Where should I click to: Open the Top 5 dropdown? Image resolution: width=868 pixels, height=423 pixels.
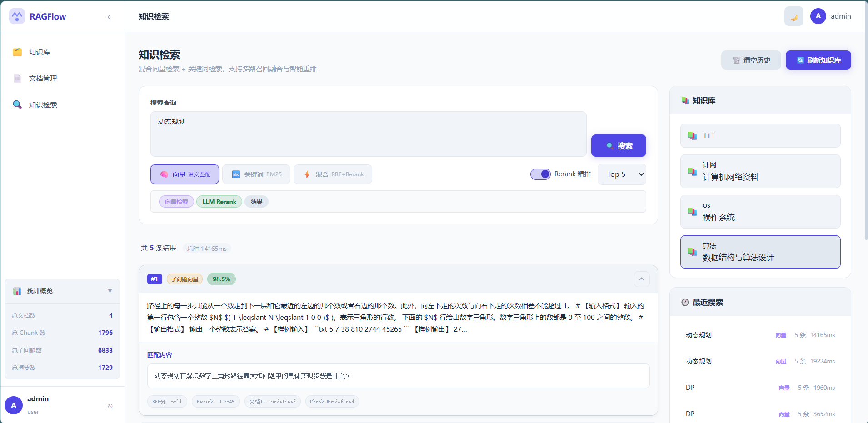pos(621,174)
